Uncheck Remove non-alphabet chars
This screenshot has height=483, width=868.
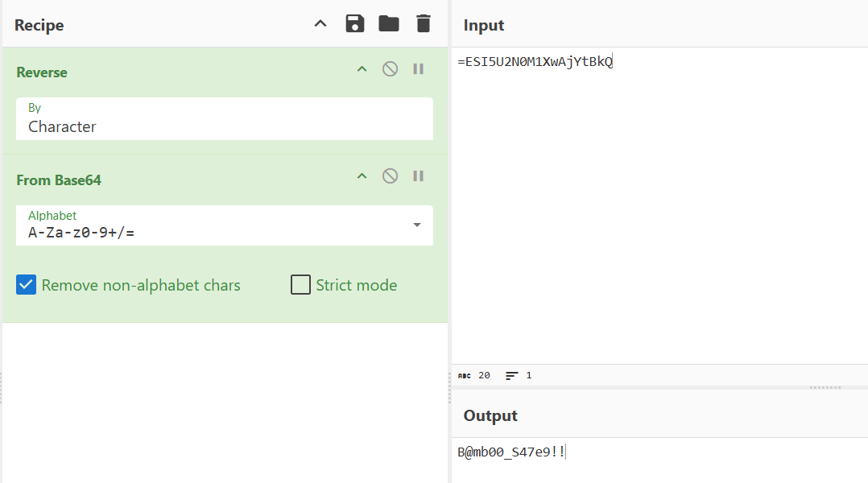(26, 285)
